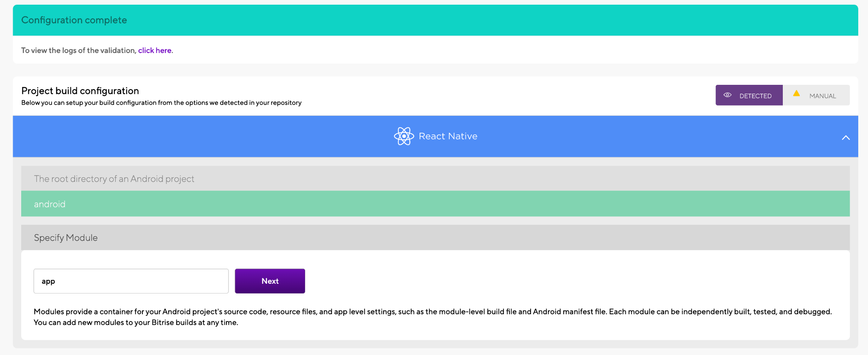
Task: Switch to the MANUAL configuration tab
Action: tap(816, 95)
